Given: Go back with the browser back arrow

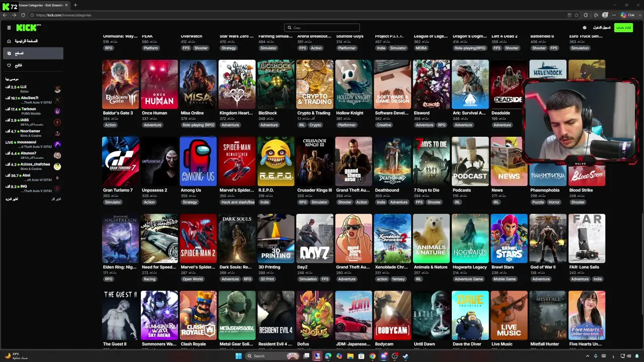Looking at the screenshot, I should click(x=5, y=15).
